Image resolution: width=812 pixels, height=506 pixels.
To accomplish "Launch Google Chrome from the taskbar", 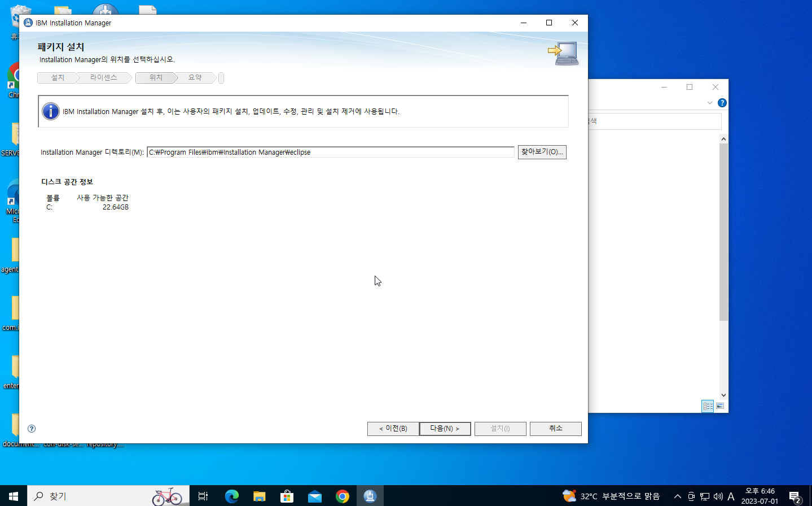I will click(343, 496).
